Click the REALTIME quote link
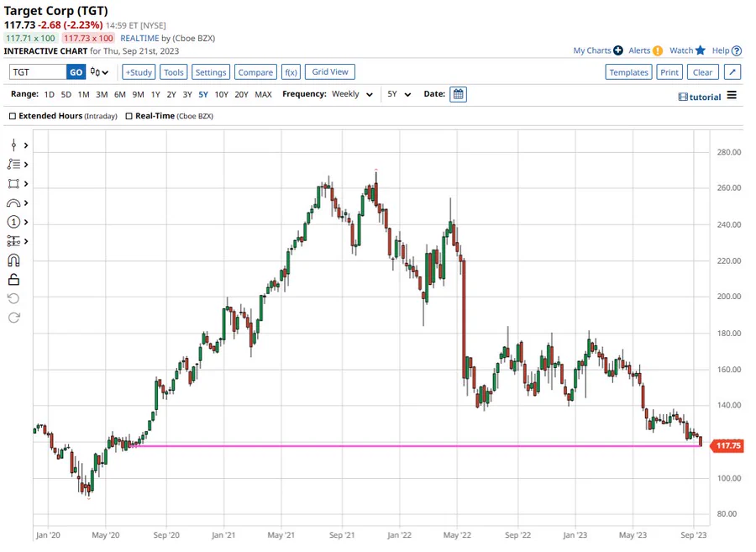 [139, 38]
